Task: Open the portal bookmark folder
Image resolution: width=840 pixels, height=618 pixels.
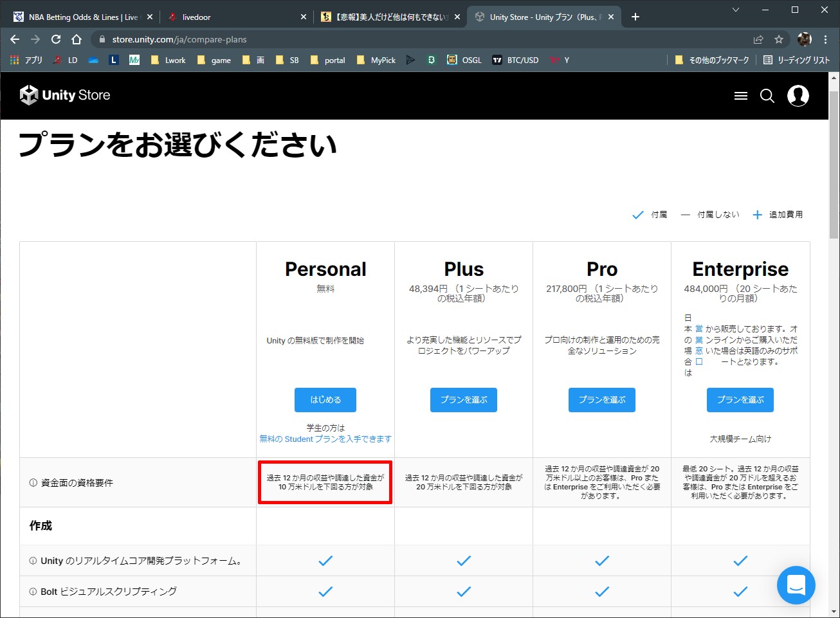Action: point(328,60)
